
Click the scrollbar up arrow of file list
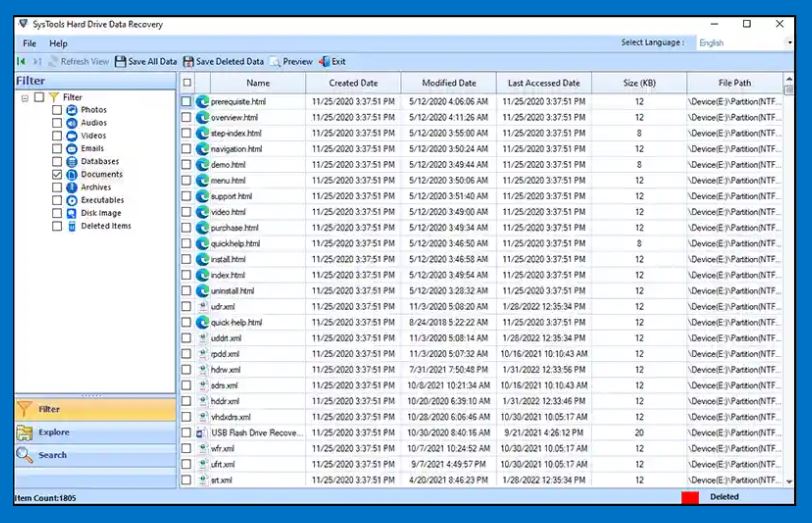click(x=789, y=79)
